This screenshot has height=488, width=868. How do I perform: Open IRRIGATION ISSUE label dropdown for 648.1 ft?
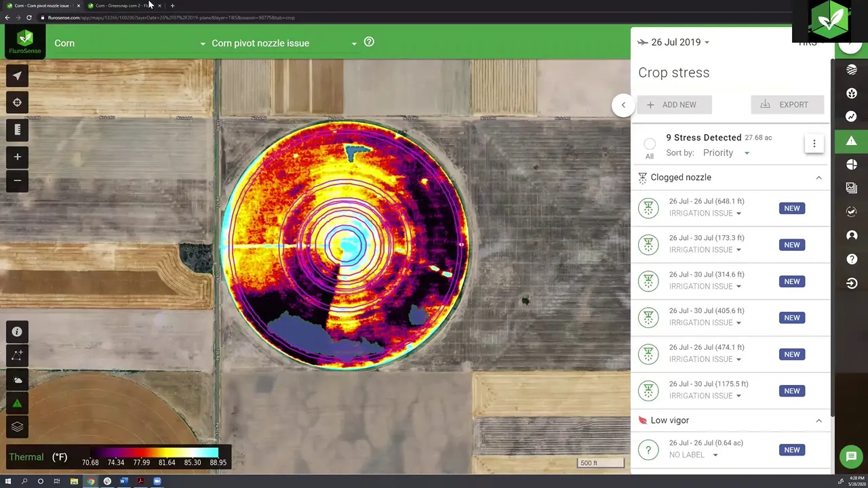tap(705, 213)
